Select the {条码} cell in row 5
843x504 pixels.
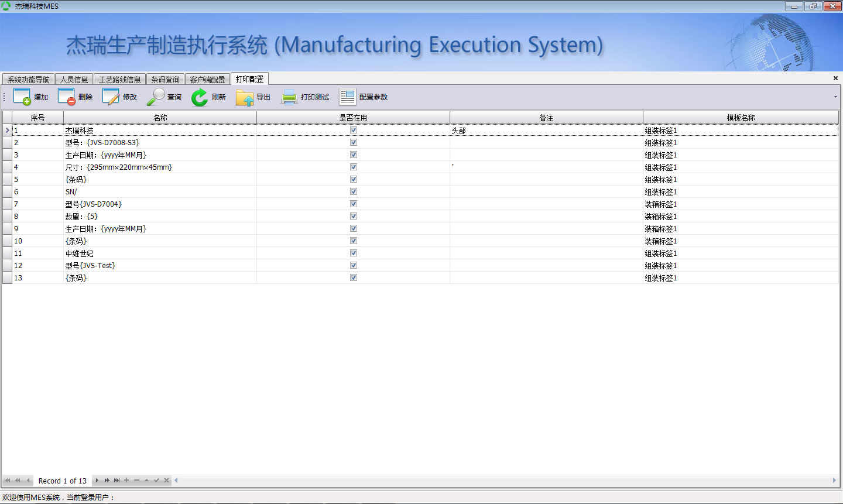click(x=160, y=180)
